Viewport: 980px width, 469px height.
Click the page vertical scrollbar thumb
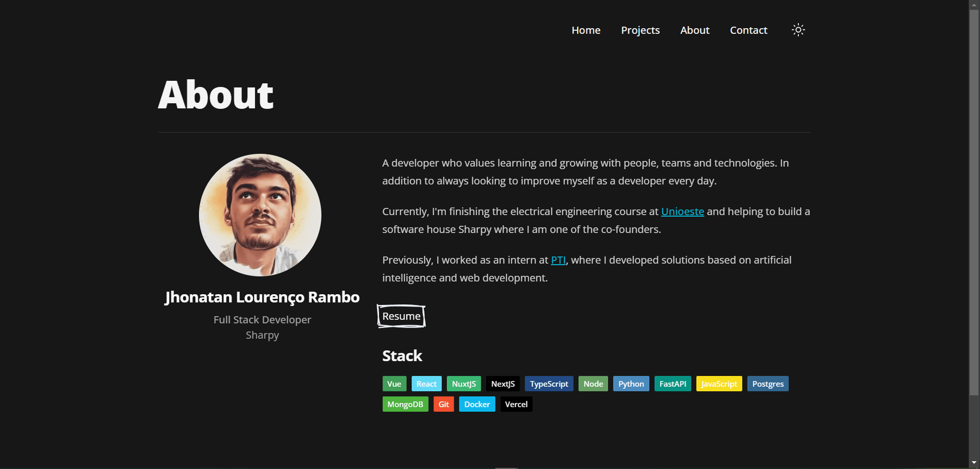click(x=974, y=202)
